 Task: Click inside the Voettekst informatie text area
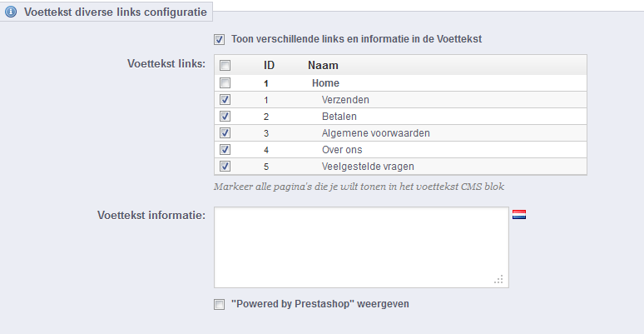(x=361, y=247)
